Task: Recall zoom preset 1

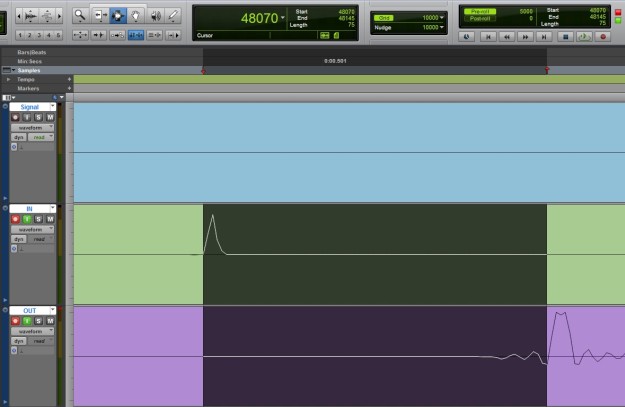Action: pos(20,35)
